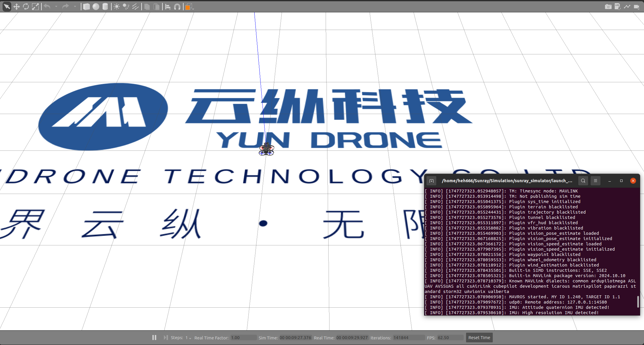Open the redo history dropdown arrow

pos(75,6)
